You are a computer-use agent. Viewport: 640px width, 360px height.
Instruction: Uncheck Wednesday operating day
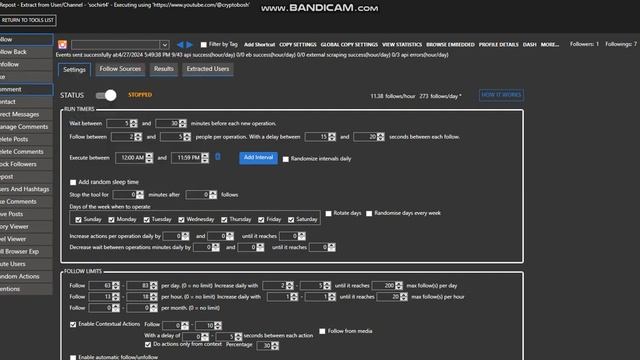[181, 220]
